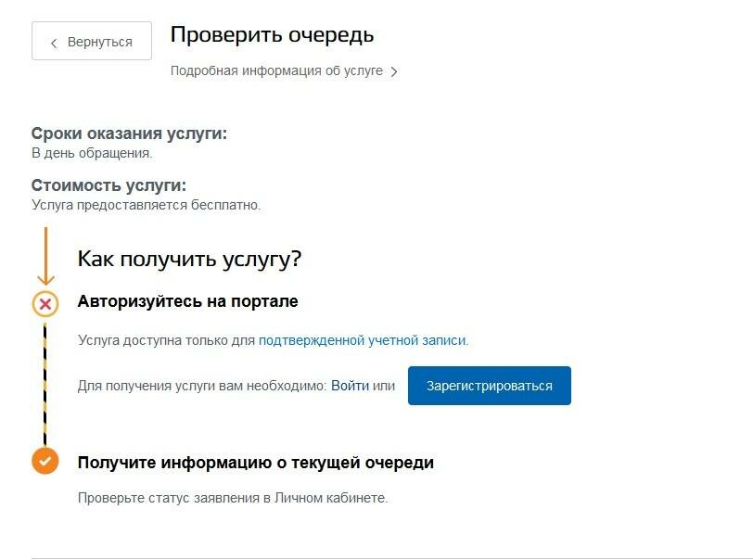Image resolution: width=753 pixels, height=560 pixels.
Task: Click the Проверьте статус заявления sentence
Action: 233,498
